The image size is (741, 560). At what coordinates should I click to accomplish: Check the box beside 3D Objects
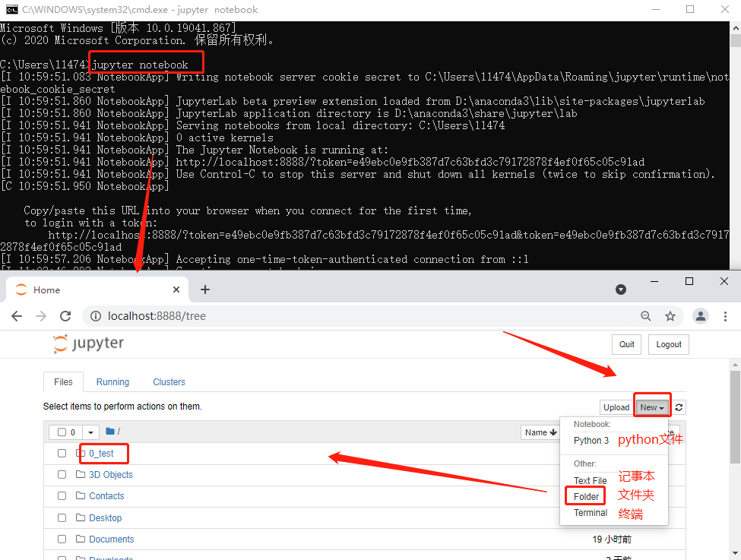coord(62,474)
